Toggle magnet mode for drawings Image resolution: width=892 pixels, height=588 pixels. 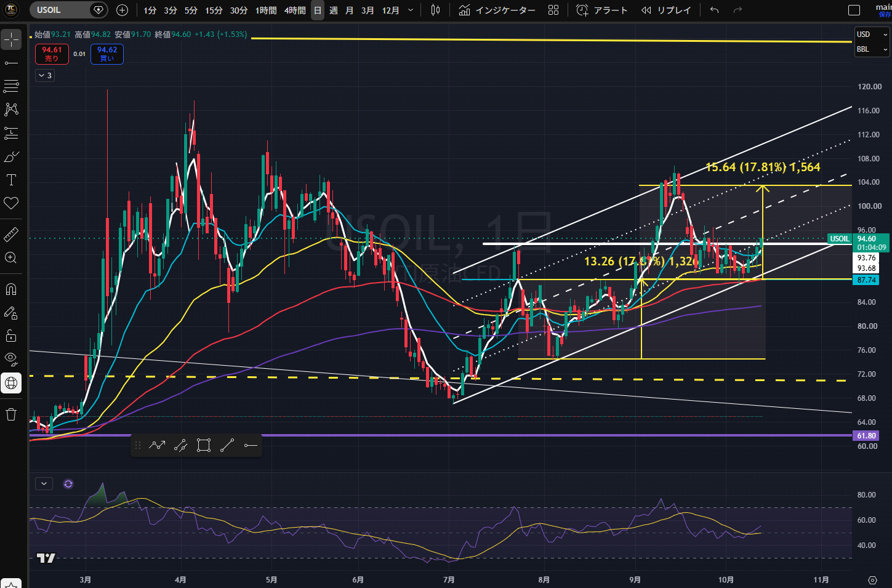tap(11, 289)
